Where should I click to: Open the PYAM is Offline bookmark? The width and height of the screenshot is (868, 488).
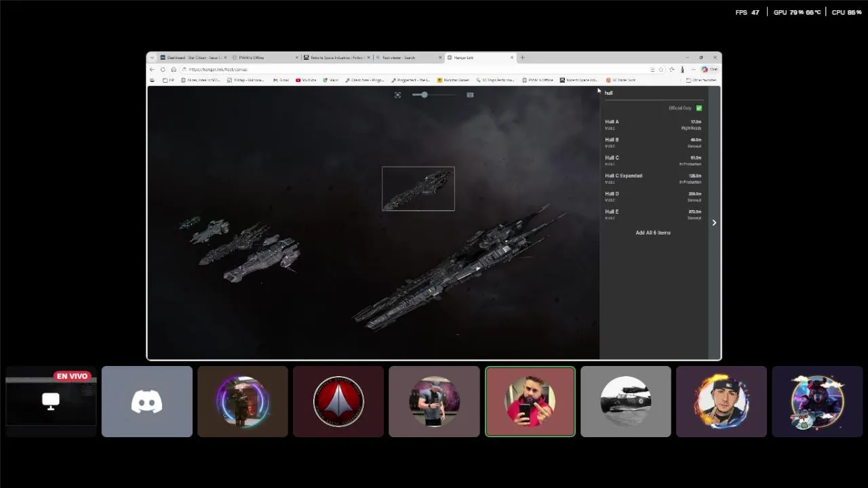click(538, 80)
